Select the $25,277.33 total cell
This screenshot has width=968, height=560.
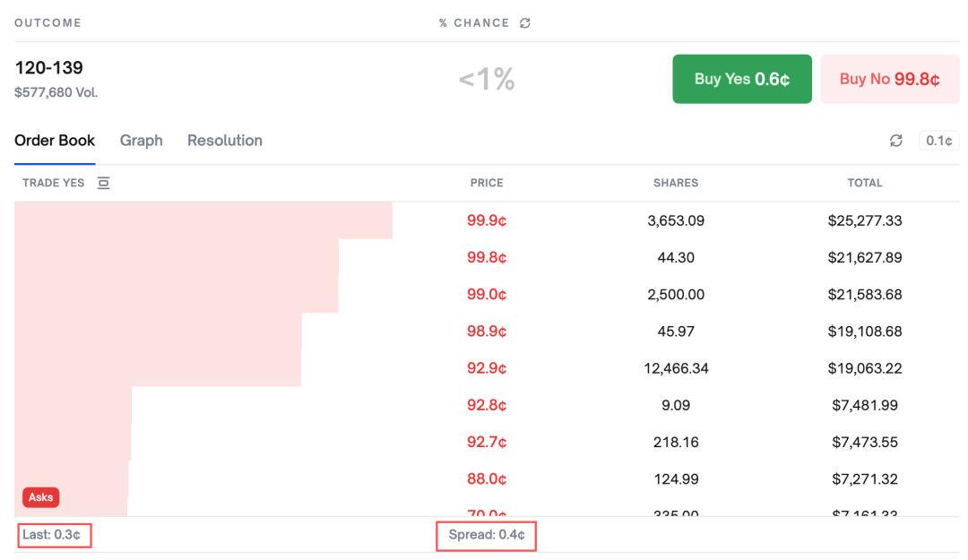[864, 220]
